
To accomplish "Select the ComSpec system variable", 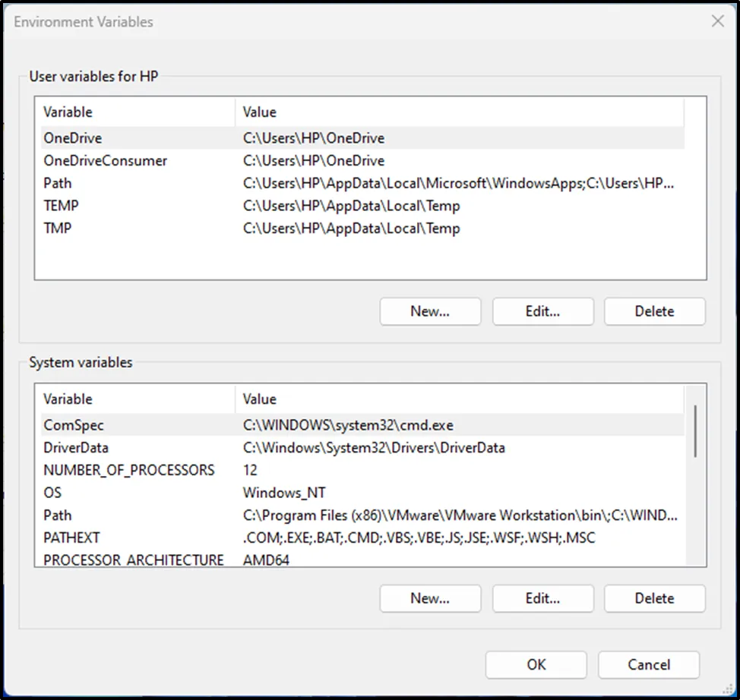I will pyautogui.click(x=74, y=425).
